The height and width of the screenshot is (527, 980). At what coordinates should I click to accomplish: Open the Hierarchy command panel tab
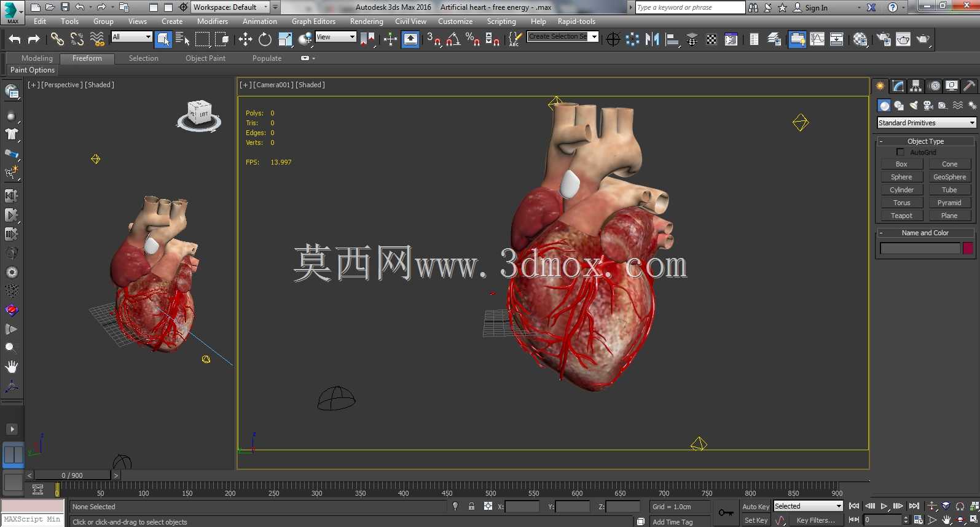coord(916,86)
